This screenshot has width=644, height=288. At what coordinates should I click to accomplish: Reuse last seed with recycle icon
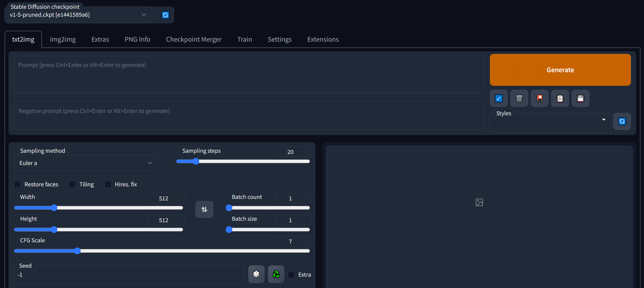276,274
